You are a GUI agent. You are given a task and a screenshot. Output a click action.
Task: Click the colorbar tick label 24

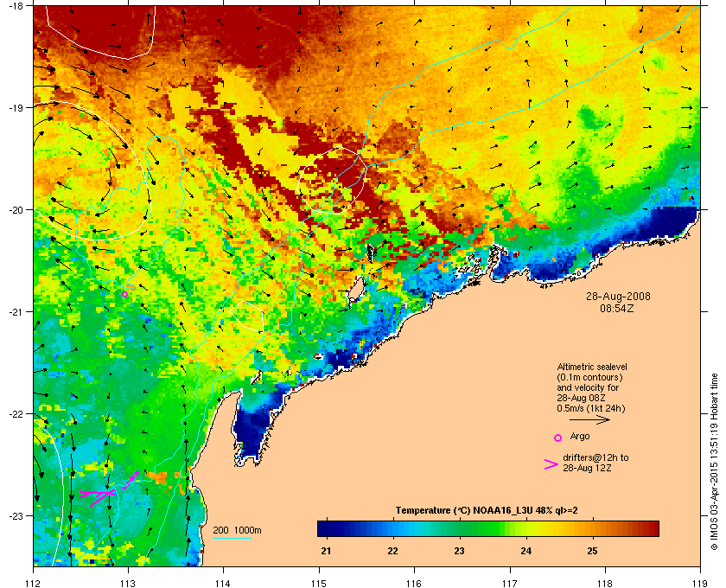(x=526, y=551)
